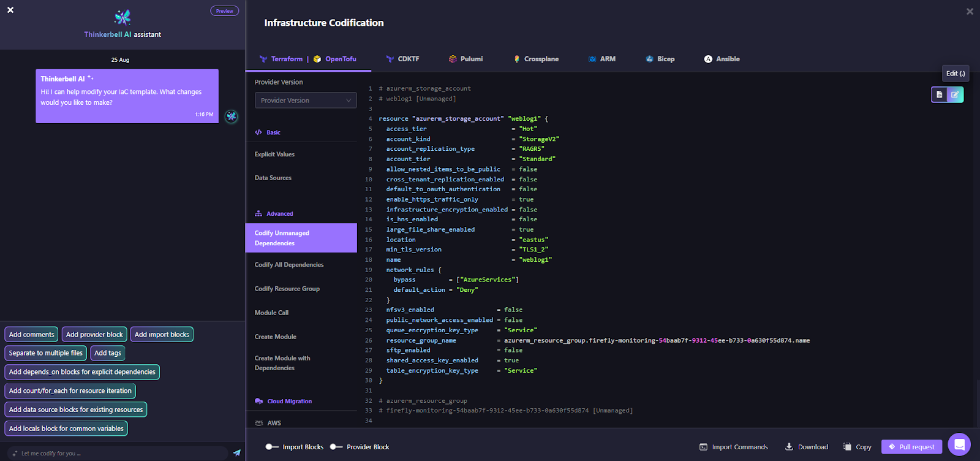Click the Advanced section hierarchy icon
The image size is (980, 461).
coord(258,214)
